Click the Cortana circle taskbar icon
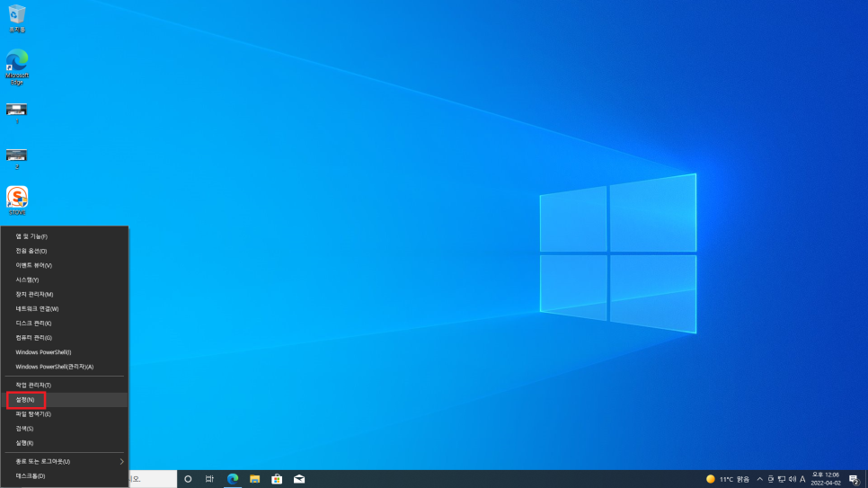 click(x=188, y=479)
